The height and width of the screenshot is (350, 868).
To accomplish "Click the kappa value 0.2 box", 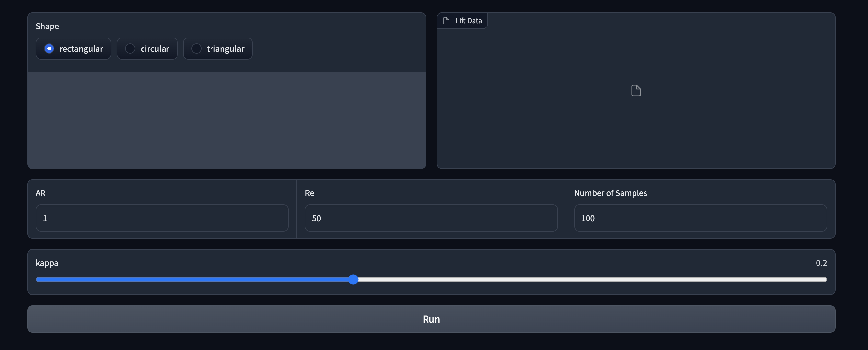I will 821,263.
